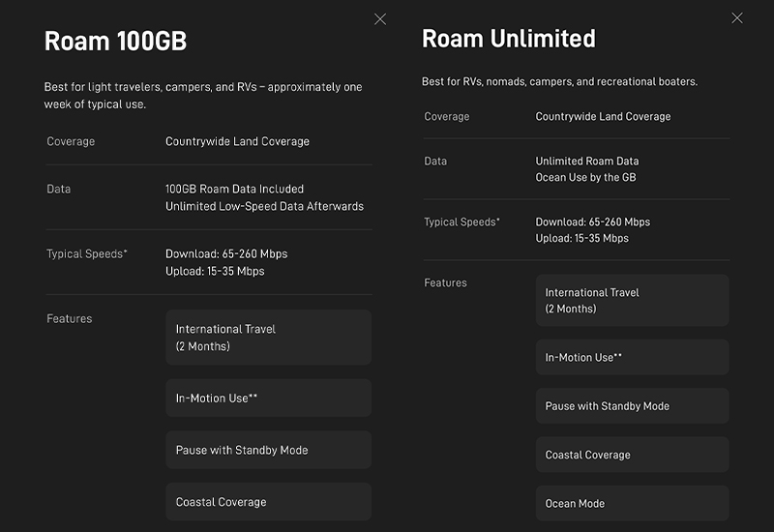The image size is (774, 532).
Task: Open Pause with Standby Mode in Roam Unlimited
Action: tap(632, 406)
